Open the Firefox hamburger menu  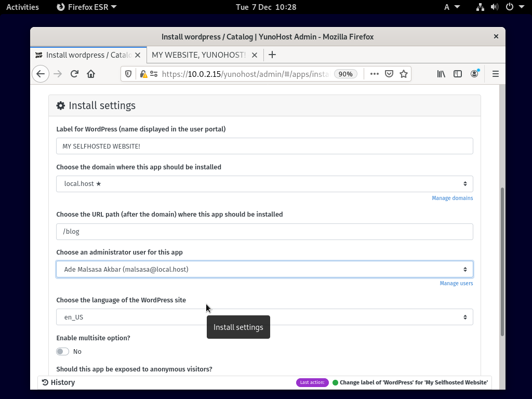[495, 74]
